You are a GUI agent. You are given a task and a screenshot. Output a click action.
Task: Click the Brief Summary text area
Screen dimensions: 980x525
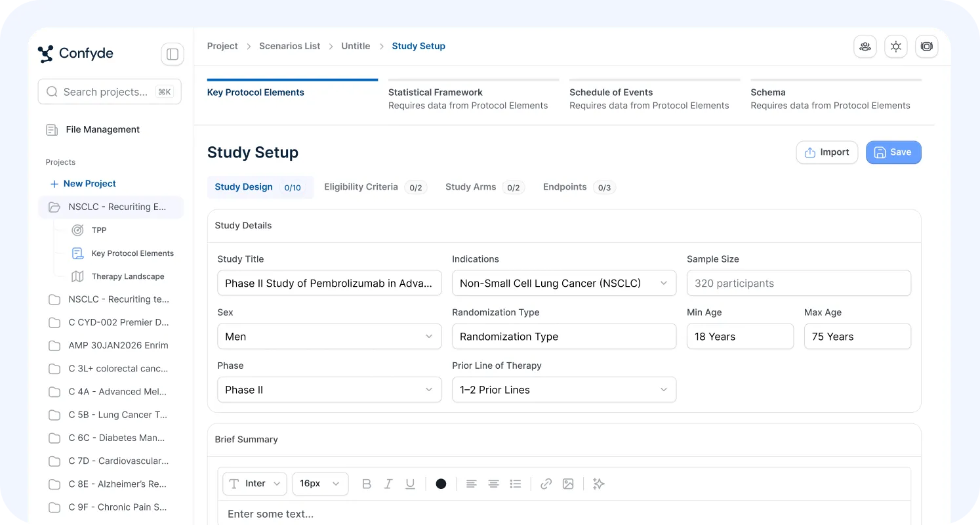[564, 513]
